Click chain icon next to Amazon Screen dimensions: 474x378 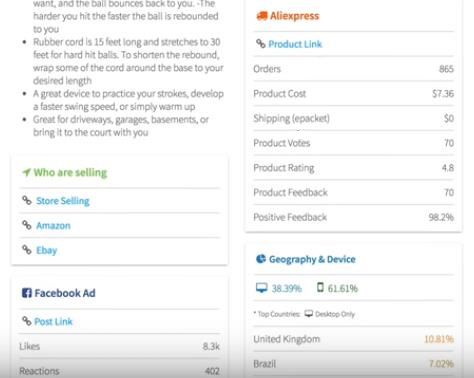pyautogui.click(x=27, y=225)
